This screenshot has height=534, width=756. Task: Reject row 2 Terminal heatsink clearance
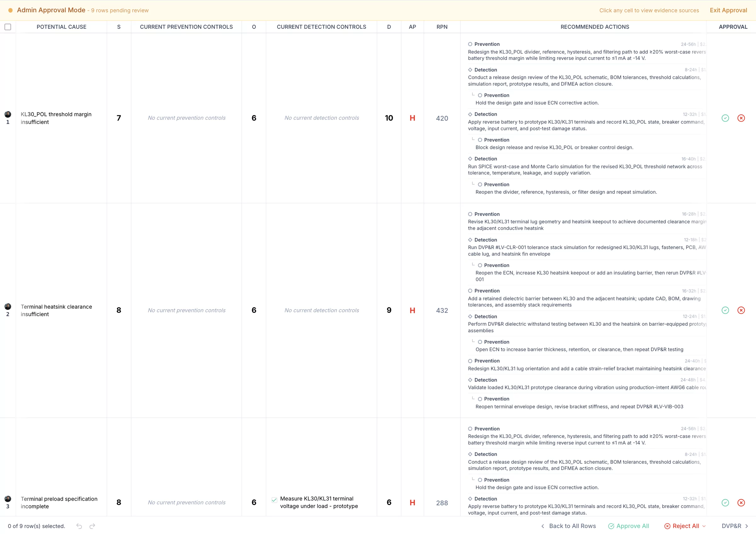[741, 310]
